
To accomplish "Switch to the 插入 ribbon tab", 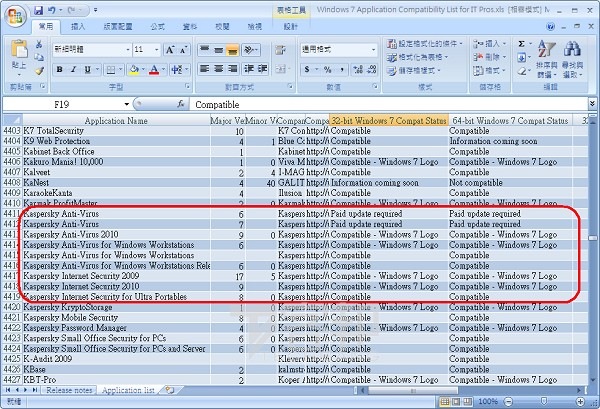I will (x=78, y=26).
